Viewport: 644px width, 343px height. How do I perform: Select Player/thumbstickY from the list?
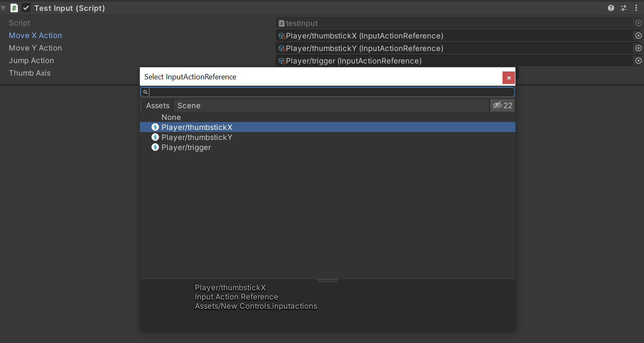pos(197,137)
